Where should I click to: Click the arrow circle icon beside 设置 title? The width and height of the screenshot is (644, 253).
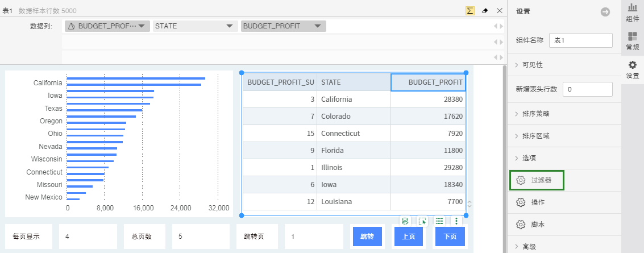tap(605, 11)
